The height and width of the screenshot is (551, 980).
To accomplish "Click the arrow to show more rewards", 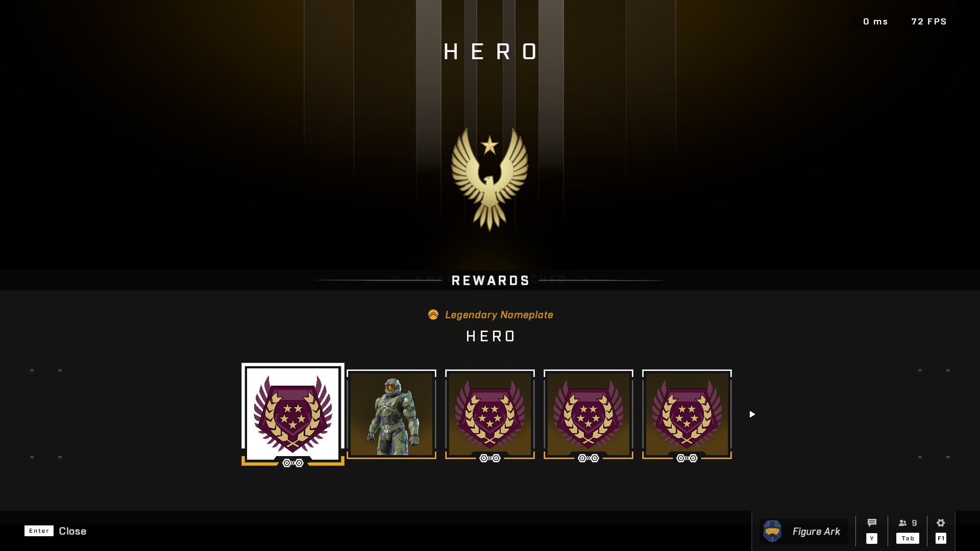I will click(752, 414).
